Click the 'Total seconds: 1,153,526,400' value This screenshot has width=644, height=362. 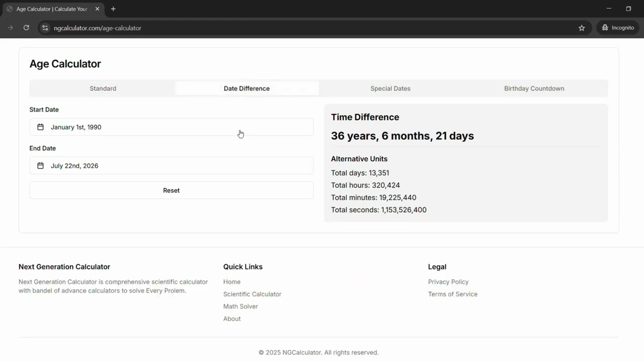379,210
